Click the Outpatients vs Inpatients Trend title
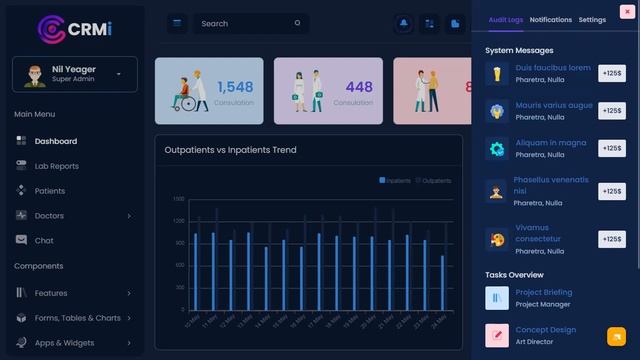The height and width of the screenshot is (360, 640). click(x=230, y=150)
